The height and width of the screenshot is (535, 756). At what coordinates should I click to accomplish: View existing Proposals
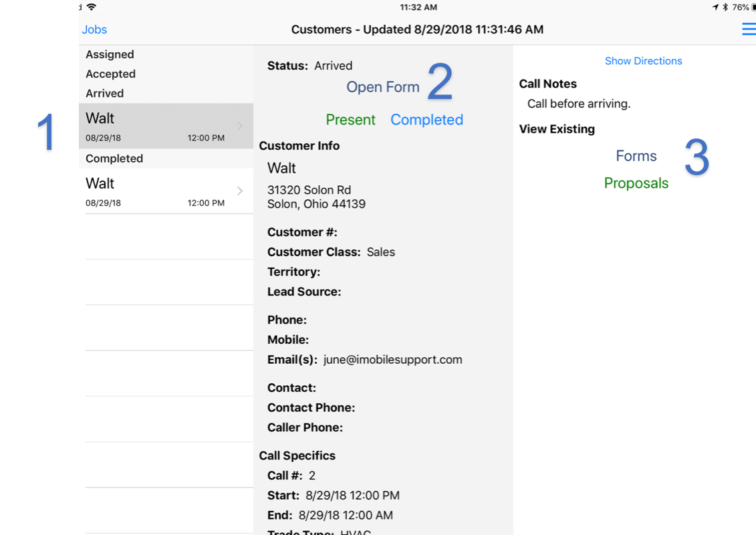636,183
